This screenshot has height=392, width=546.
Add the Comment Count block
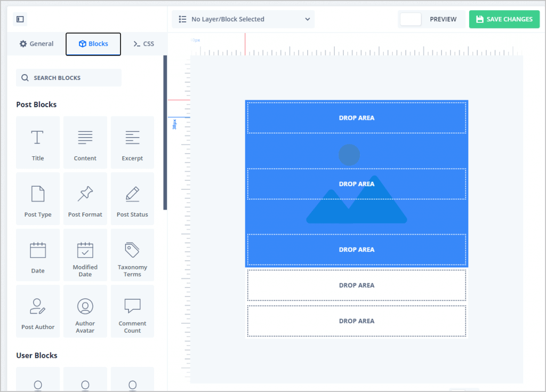tap(132, 311)
